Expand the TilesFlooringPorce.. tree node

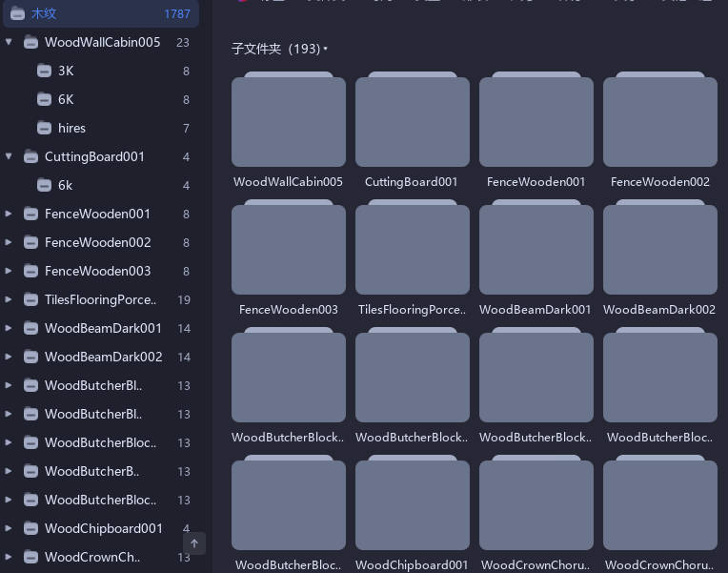tap(9, 299)
